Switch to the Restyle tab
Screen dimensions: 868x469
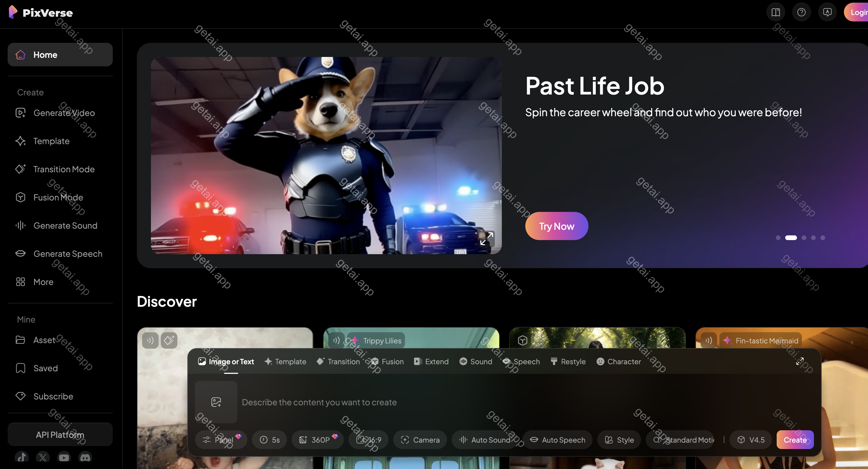(568, 362)
